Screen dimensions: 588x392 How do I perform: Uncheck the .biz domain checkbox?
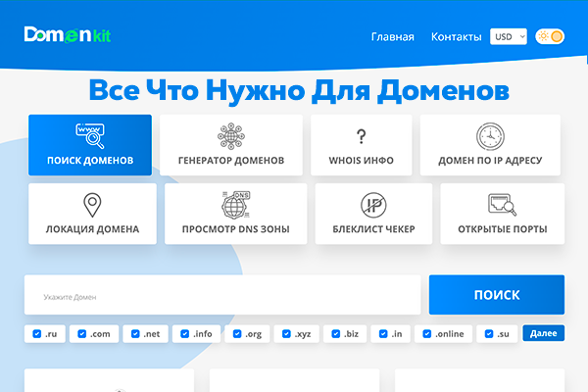(336, 334)
